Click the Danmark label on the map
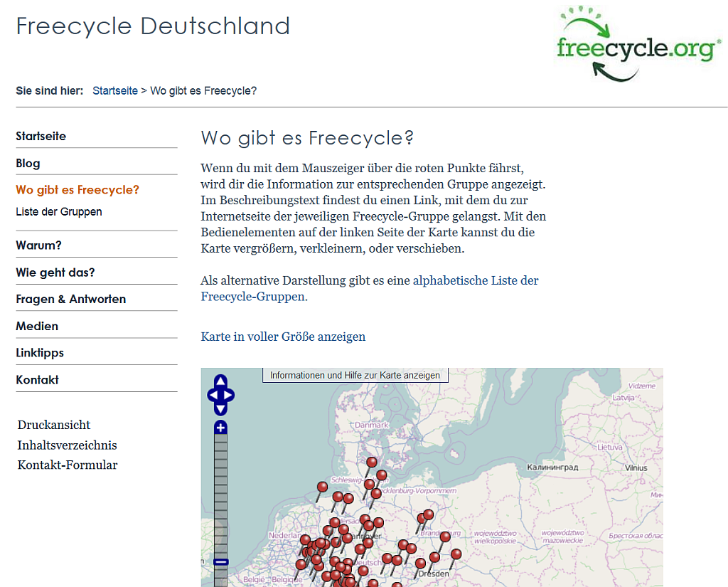The image size is (728, 587). [x=371, y=425]
